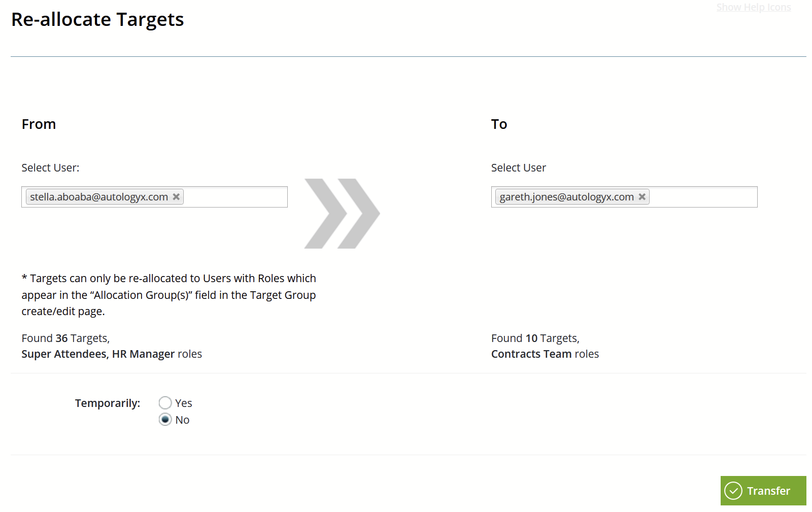Click the checkmark icon on Transfer
Screen dimensions: 812x512
point(733,491)
